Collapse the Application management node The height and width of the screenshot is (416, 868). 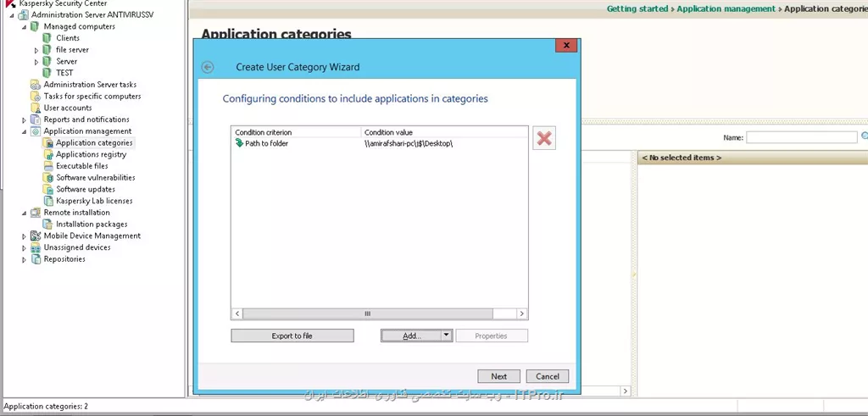24,131
